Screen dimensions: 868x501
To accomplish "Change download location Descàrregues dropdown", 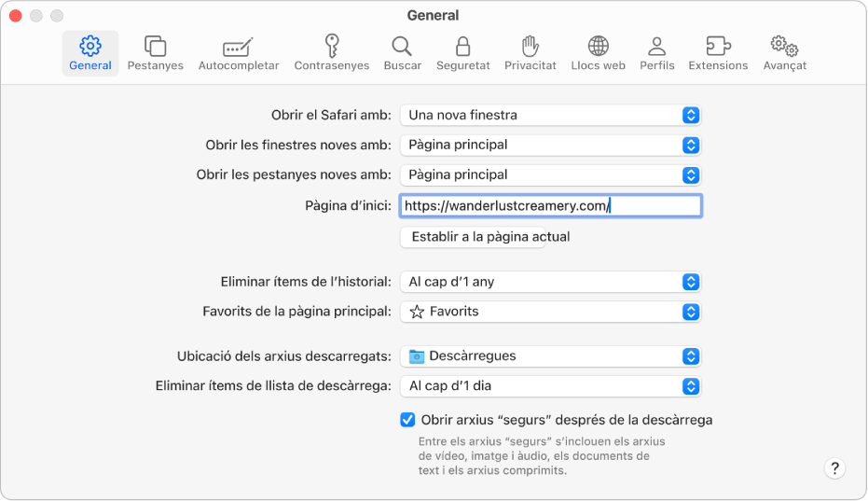I will pos(550,356).
